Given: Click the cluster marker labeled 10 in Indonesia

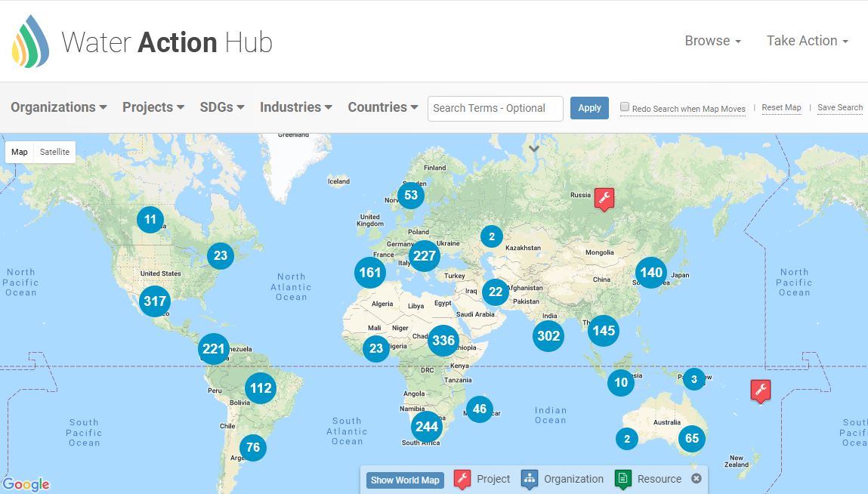Looking at the screenshot, I should tap(621, 382).
